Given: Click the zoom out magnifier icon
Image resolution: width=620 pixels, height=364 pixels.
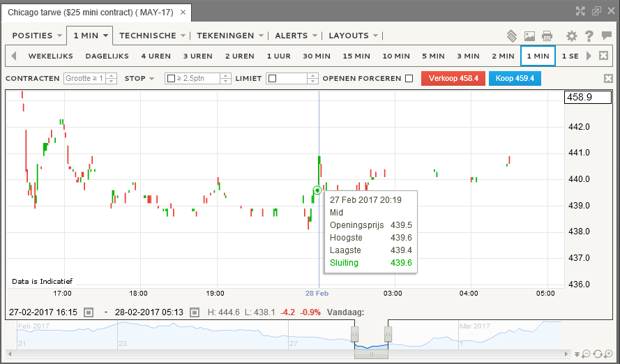Looking at the screenshot, I should 587,354.
